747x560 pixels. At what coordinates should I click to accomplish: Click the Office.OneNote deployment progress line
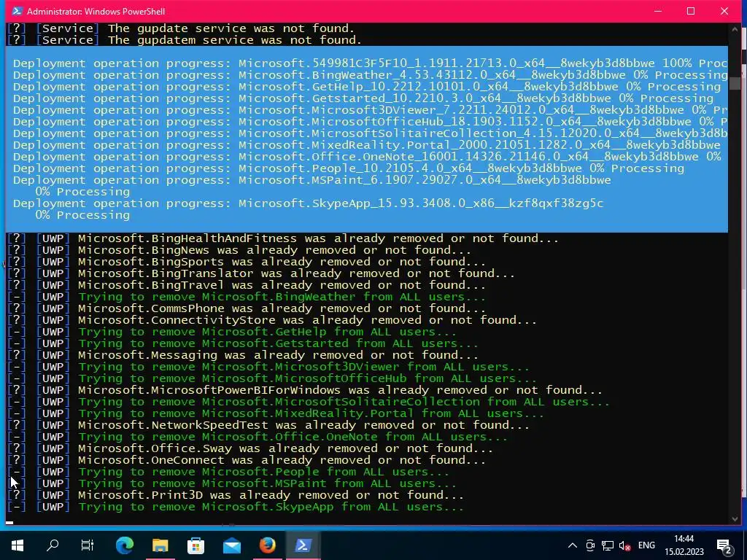367,157
